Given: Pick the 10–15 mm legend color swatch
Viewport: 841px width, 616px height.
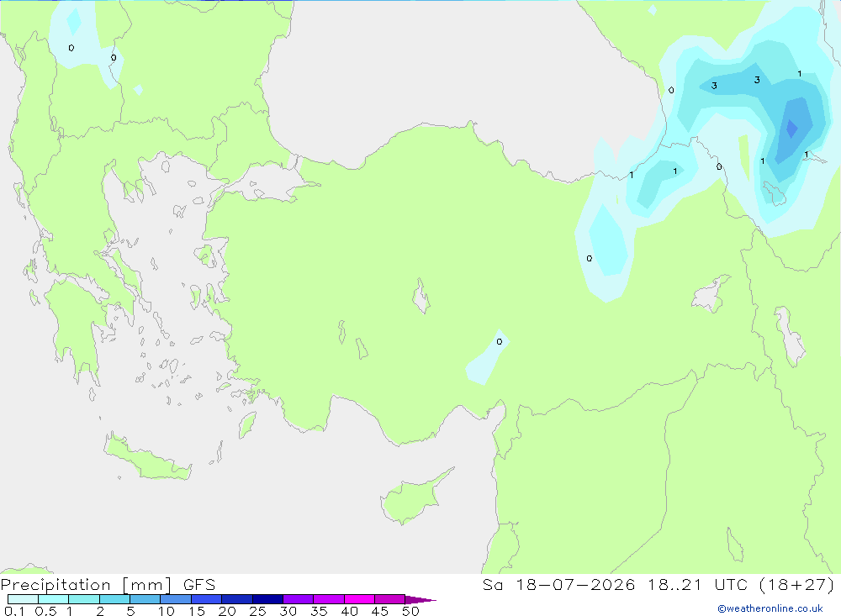Looking at the screenshot, I should [x=176, y=599].
